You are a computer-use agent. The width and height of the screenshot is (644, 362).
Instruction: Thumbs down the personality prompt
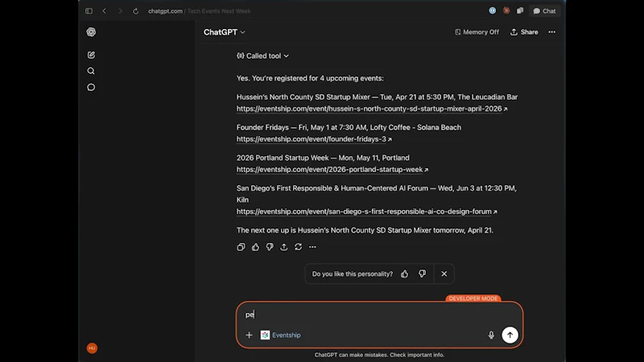tap(422, 274)
